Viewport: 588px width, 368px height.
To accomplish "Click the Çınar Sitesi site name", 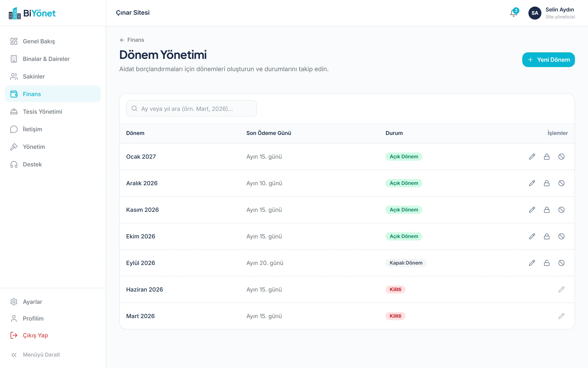I will (x=133, y=13).
